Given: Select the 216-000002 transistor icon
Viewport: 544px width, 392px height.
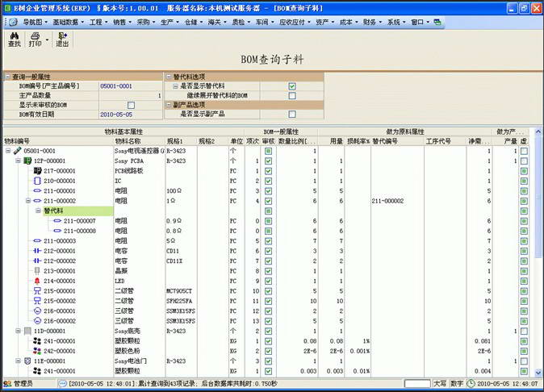Looking at the screenshot, I should [x=37, y=321].
